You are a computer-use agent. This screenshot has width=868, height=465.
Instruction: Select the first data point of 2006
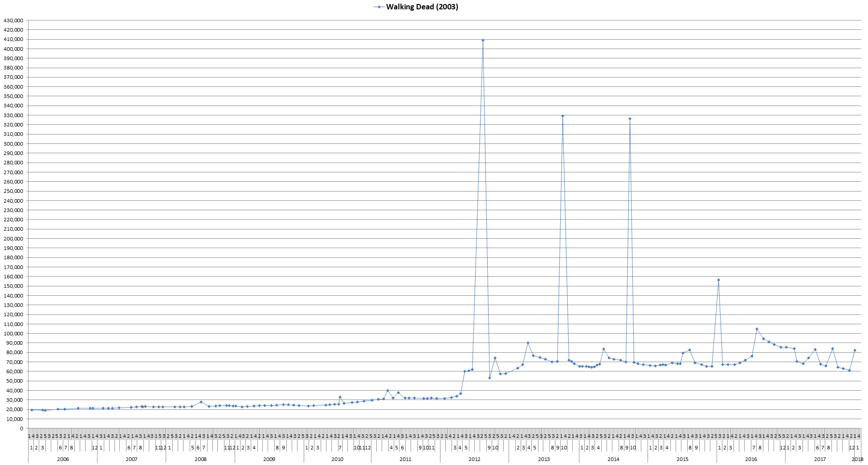click(31, 410)
